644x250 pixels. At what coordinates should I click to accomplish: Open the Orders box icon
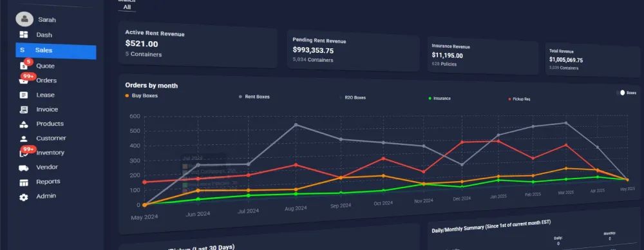[24, 81]
